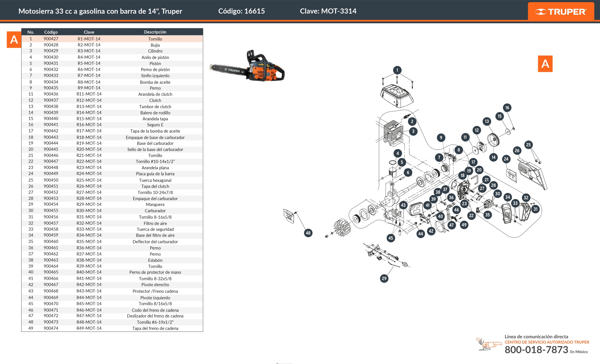Click callout 29 hose marker
This screenshot has width=600, height=364.
(x=384, y=278)
